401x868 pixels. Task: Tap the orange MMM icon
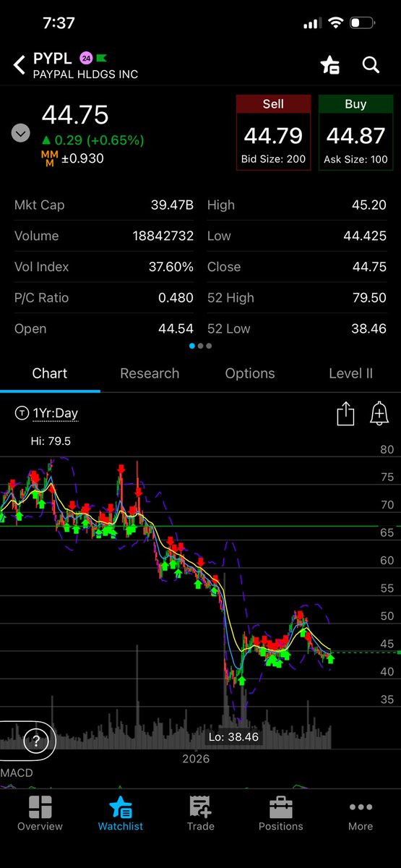tap(50, 158)
